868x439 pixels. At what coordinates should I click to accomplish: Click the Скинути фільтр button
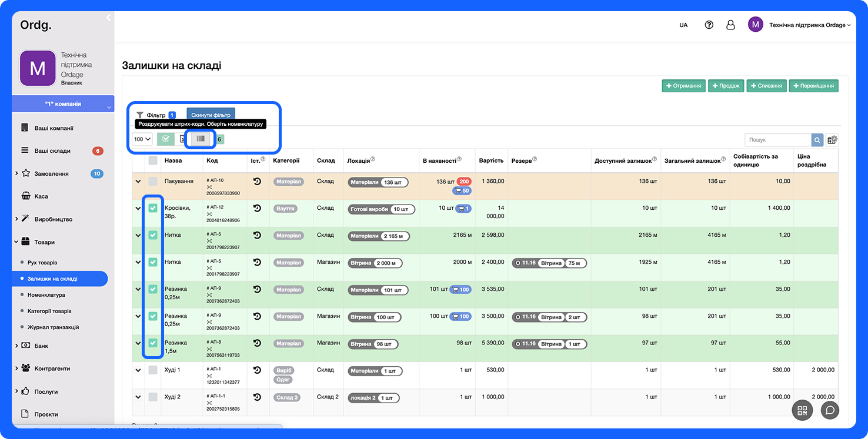click(x=211, y=115)
